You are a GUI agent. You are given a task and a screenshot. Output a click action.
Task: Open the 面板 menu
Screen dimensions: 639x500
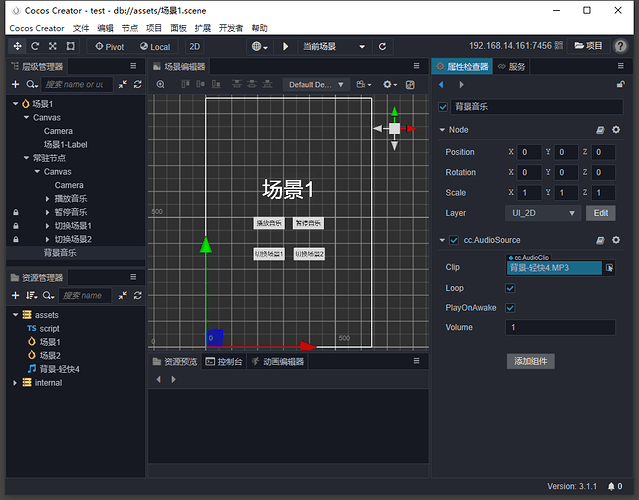click(178, 28)
